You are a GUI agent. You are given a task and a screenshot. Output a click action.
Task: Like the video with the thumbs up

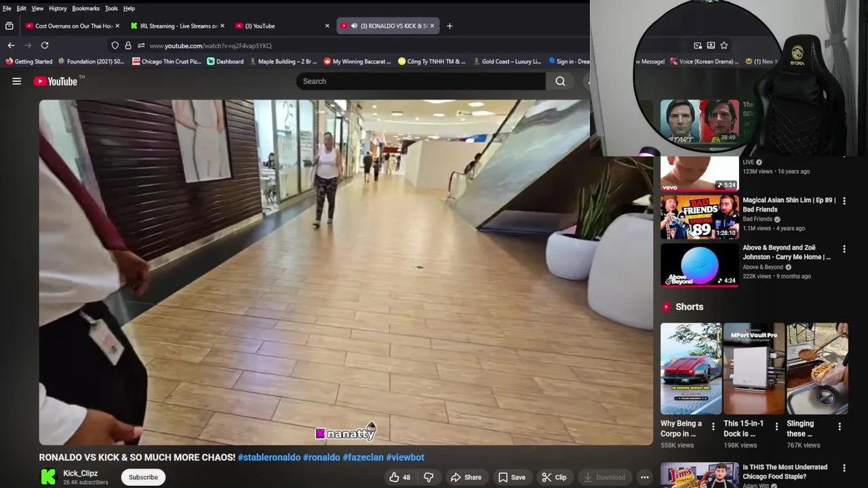(399, 477)
